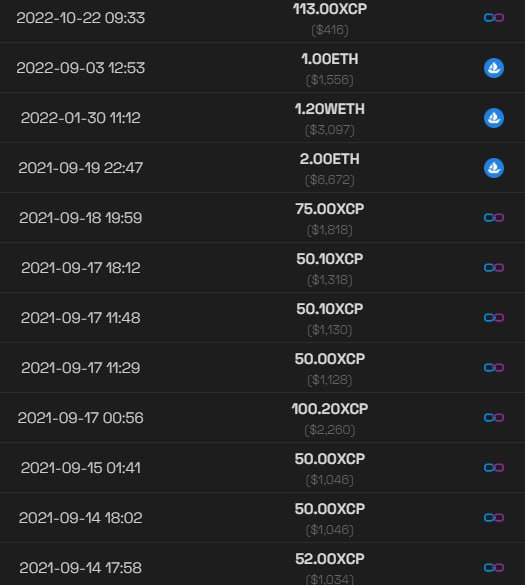Open OpenSea icon for 1.20WETH sale
The image size is (525, 585).
pos(494,118)
